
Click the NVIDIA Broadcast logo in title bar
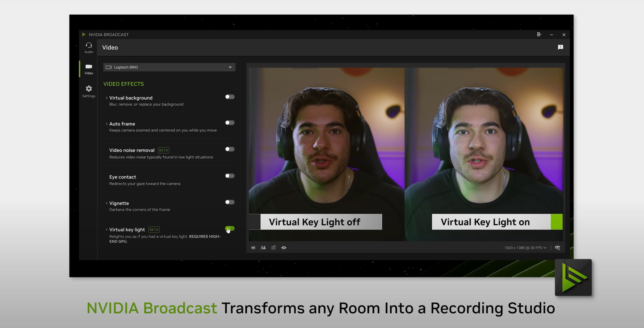[84, 35]
